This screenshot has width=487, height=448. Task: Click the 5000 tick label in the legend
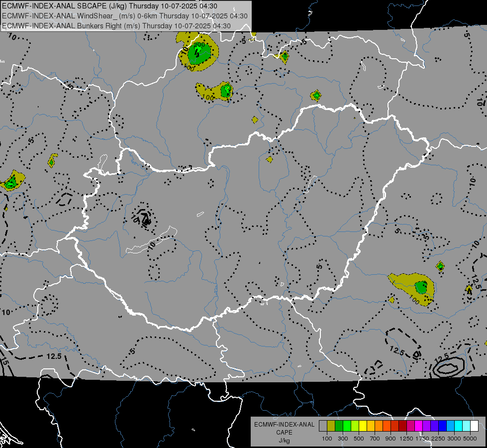pos(470,439)
